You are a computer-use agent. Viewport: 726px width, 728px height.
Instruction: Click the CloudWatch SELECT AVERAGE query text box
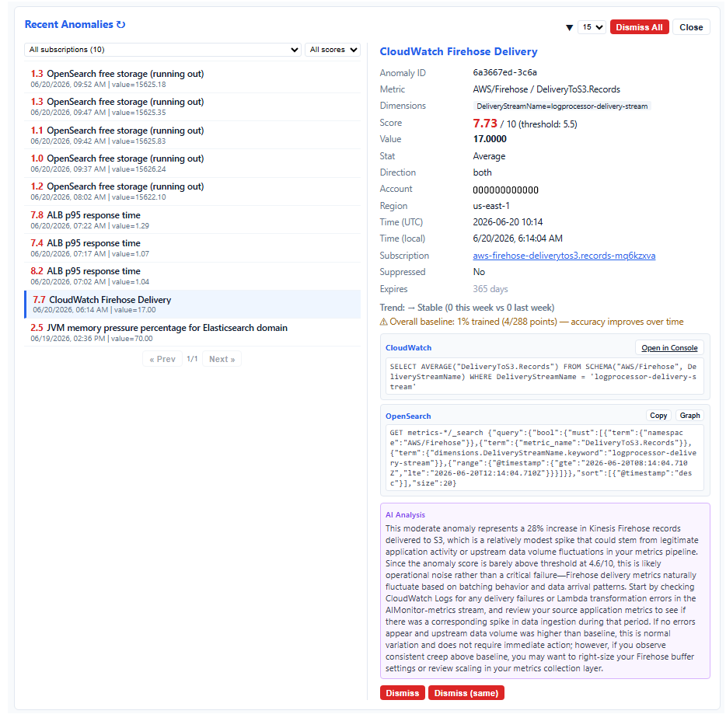[x=544, y=377]
